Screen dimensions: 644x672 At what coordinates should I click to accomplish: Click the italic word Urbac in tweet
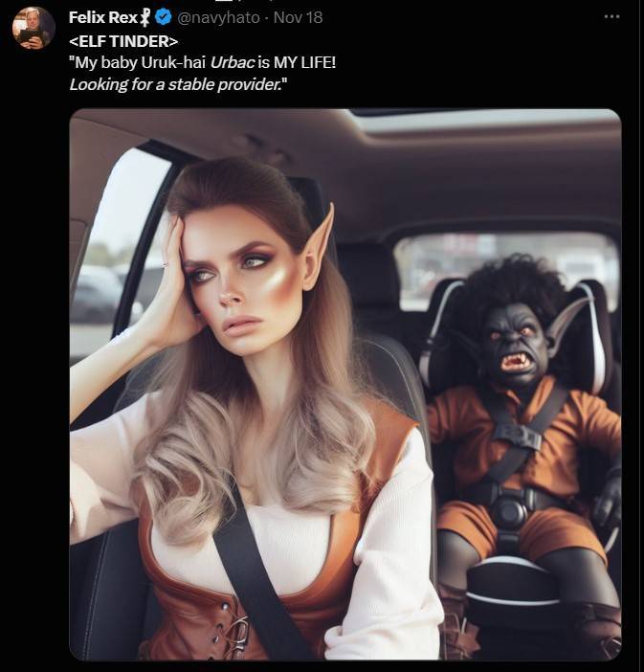point(233,62)
